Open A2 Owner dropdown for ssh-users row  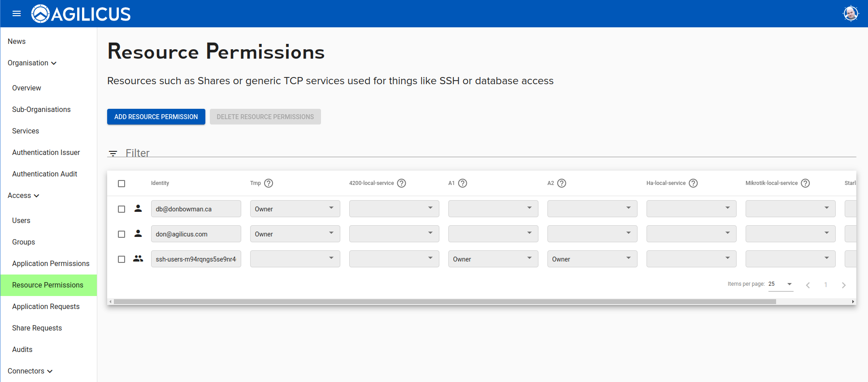point(592,259)
